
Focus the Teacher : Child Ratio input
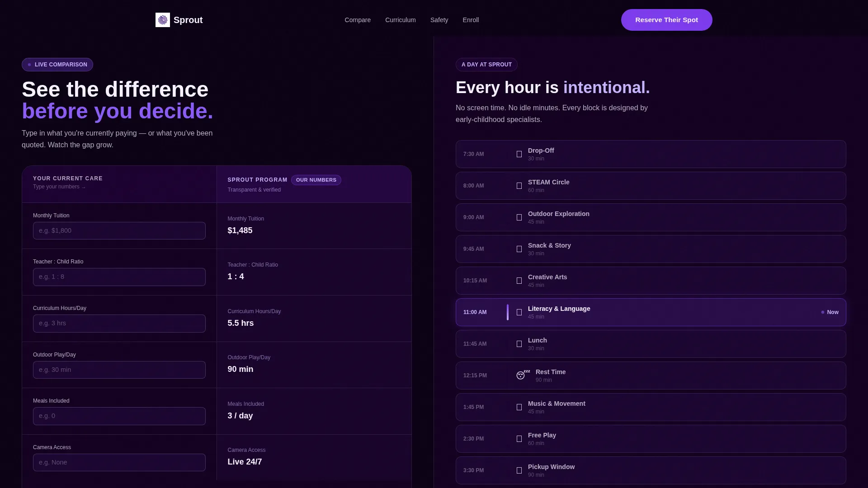pos(119,277)
